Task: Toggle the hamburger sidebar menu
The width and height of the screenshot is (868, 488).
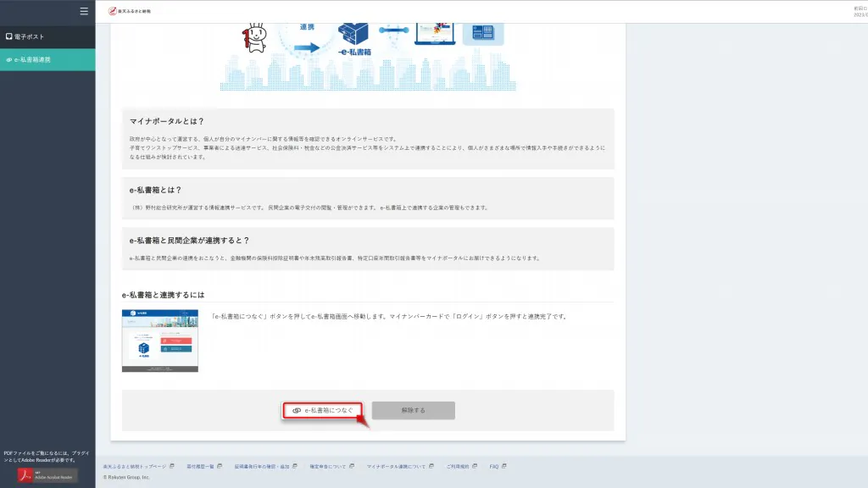Action: tap(83, 11)
